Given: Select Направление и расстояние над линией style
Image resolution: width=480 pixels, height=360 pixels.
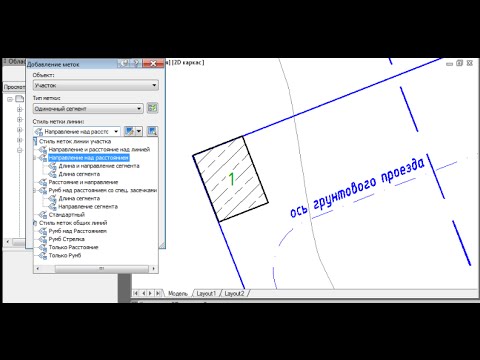Looking at the screenshot, I should click(x=99, y=149).
